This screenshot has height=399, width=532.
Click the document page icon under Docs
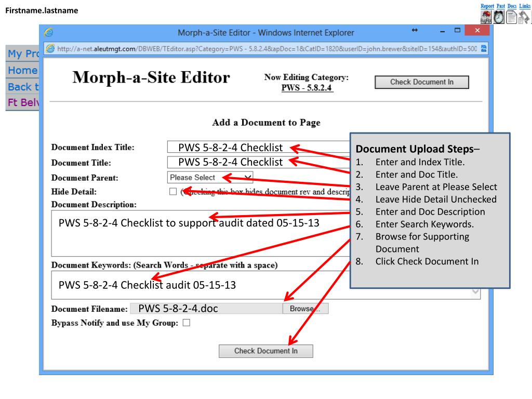[x=511, y=17]
